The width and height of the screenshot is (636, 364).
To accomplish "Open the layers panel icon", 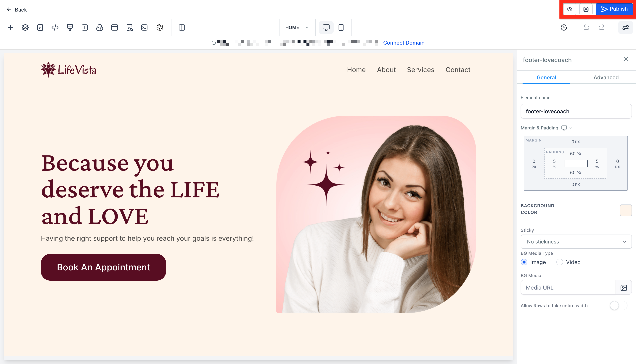I will coord(25,27).
